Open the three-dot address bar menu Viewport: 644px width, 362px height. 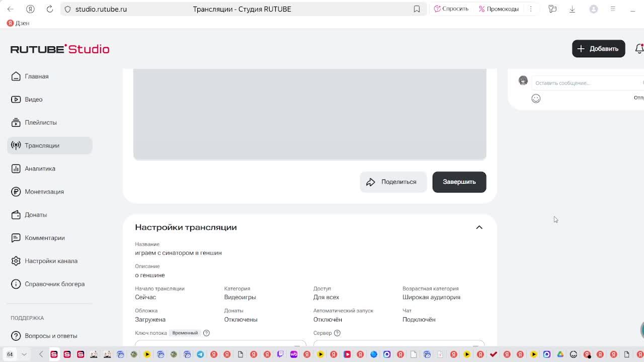(530, 9)
